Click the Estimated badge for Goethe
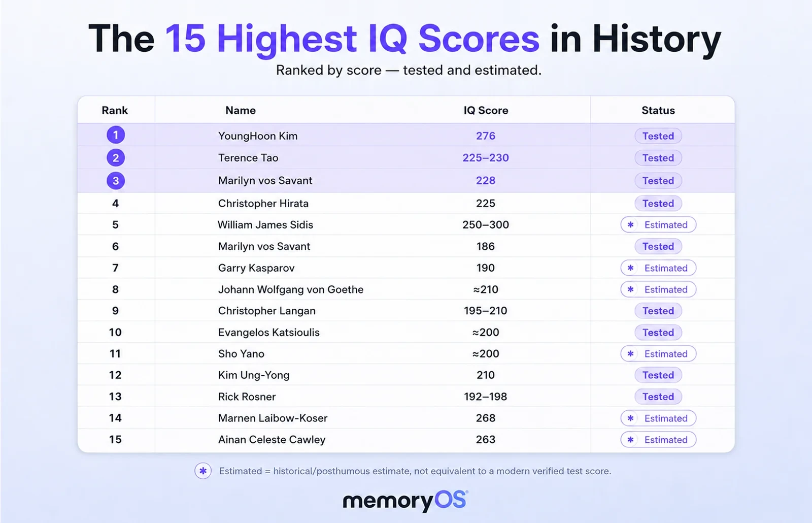 pos(658,289)
